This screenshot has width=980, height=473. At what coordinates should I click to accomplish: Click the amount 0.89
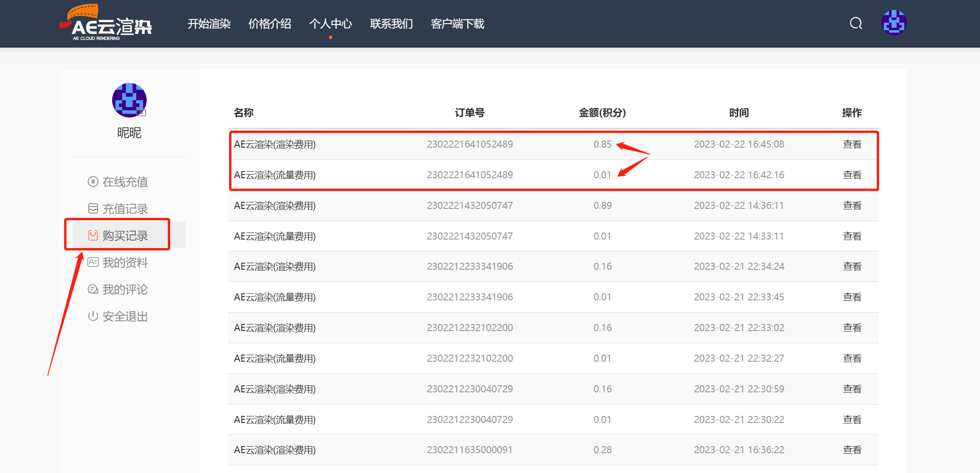[602, 206]
